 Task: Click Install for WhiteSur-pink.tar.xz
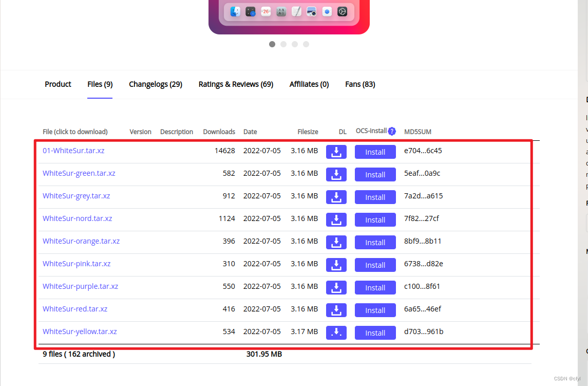click(x=375, y=265)
